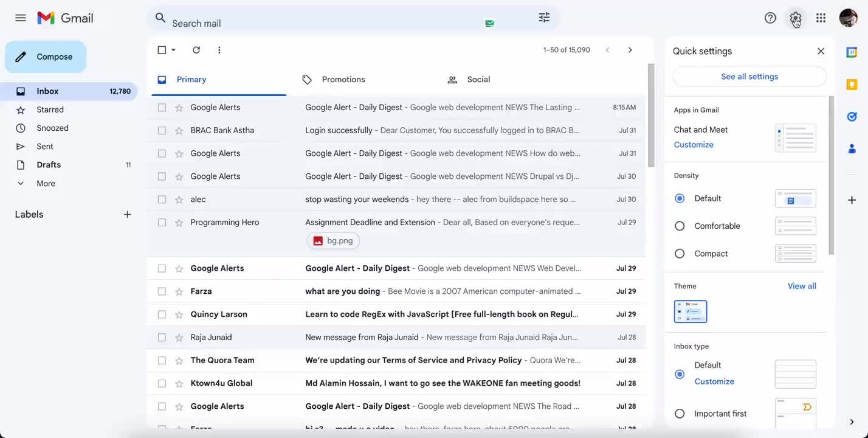Customize Chat and Meet apps
868x438 pixels.
[x=694, y=145]
